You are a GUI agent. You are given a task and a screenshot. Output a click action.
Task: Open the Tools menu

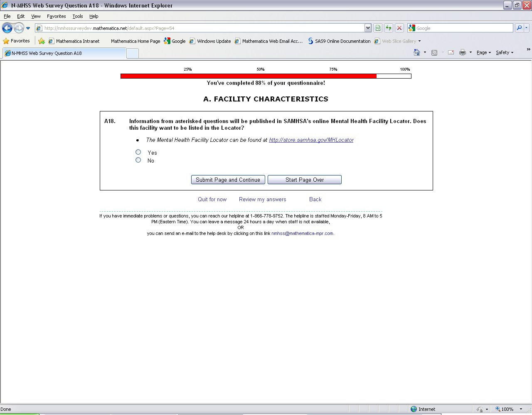tap(78, 16)
